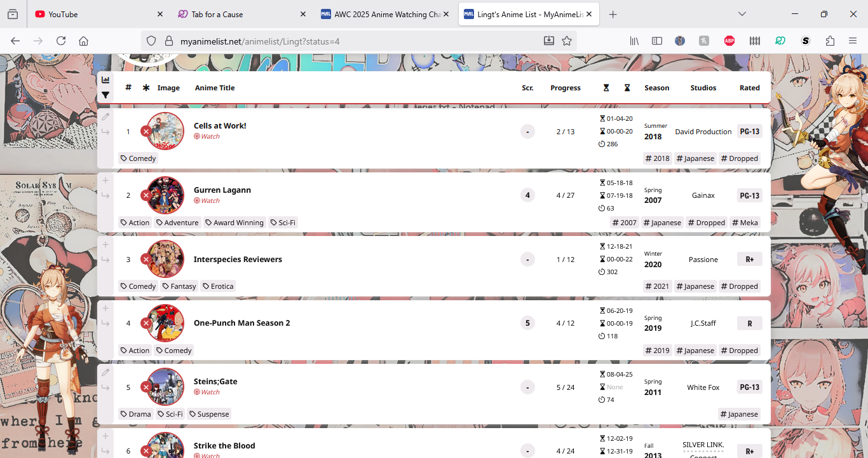Expand the list all tabs arrow
This screenshot has height=458, width=868.
[742, 14]
